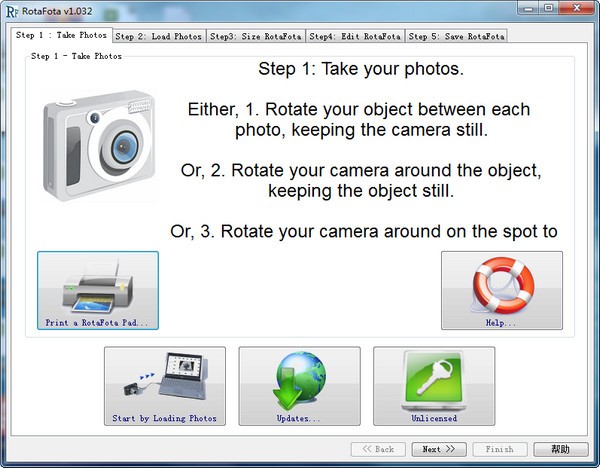Switch to Step 1: Take Photos tab
600x468 pixels.
pos(61,35)
